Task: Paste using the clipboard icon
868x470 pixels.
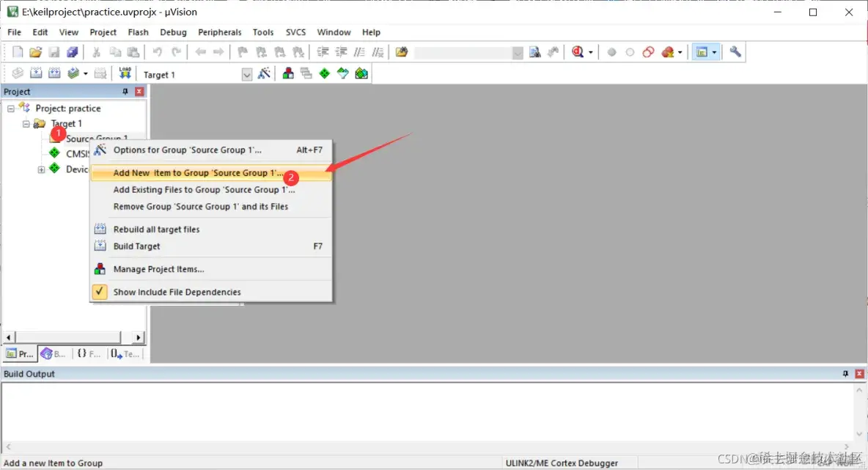Action: tap(133, 52)
